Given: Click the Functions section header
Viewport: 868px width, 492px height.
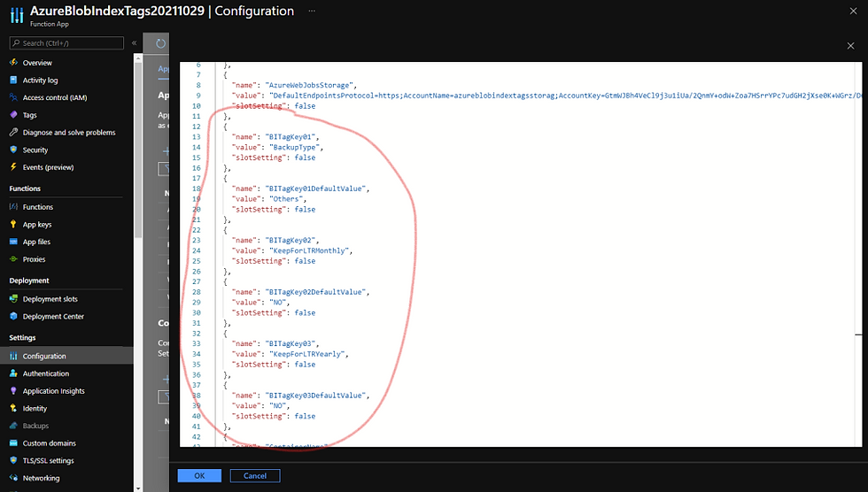Looking at the screenshot, I should [x=25, y=188].
